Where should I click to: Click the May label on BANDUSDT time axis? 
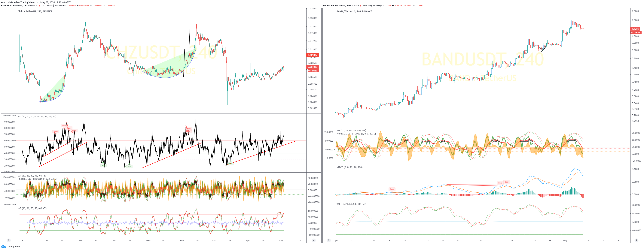tap(565, 240)
